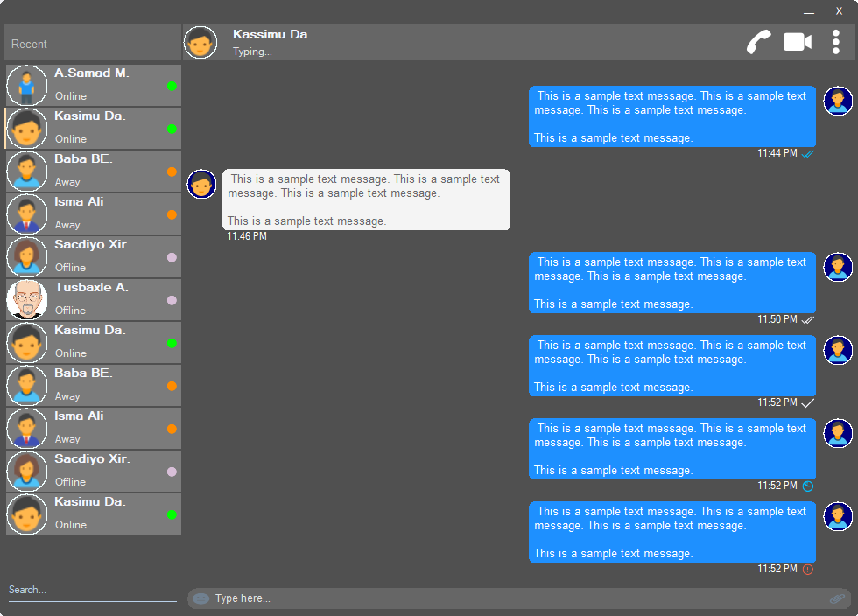Click the single check mark sent icon
The width and height of the screenshot is (858, 616).
[x=807, y=403]
